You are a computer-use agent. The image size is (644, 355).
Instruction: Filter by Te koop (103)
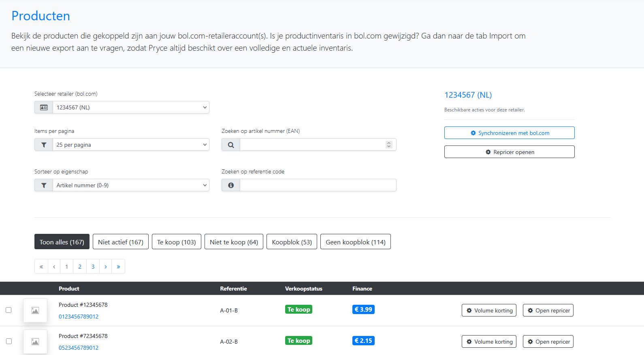pyautogui.click(x=177, y=242)
